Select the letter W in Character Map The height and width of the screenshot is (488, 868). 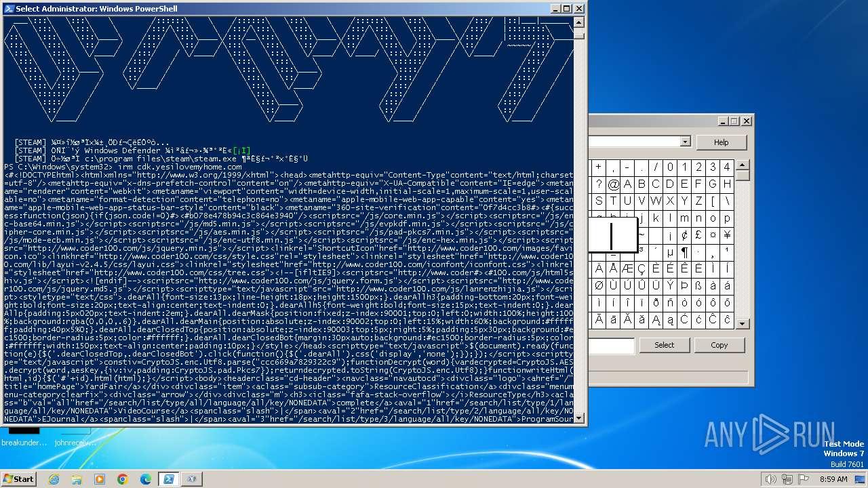tap(656, 201)
